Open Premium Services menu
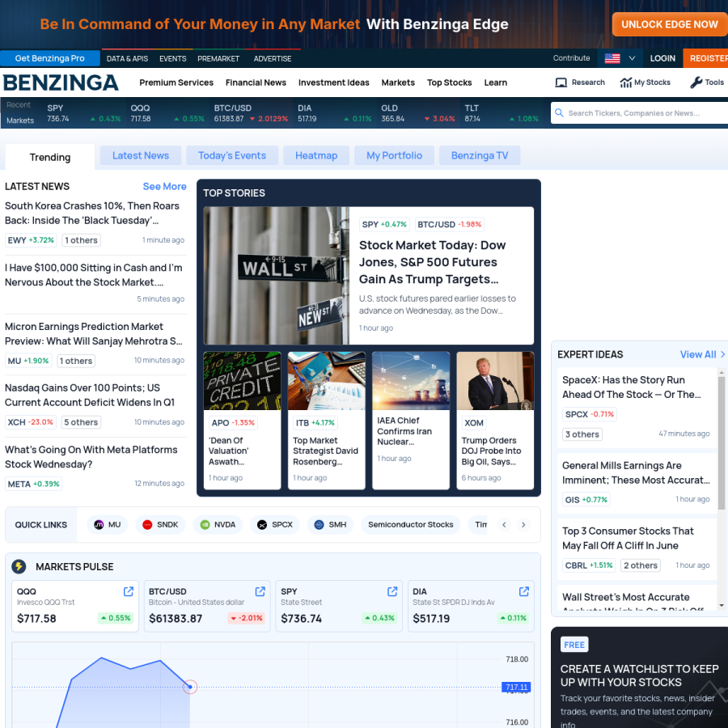The image size is (728, 728). [176, 83]
